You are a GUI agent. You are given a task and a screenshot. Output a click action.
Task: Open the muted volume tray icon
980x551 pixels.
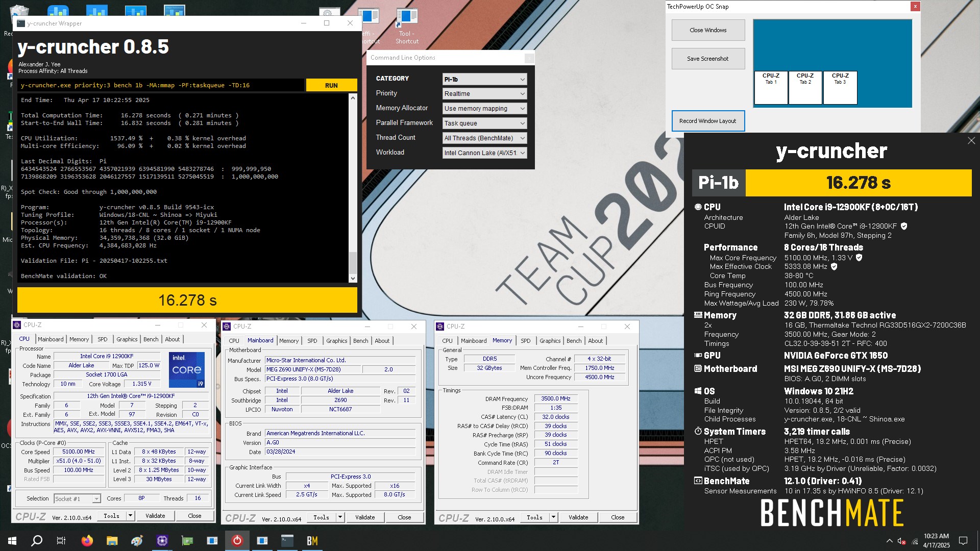901,541
